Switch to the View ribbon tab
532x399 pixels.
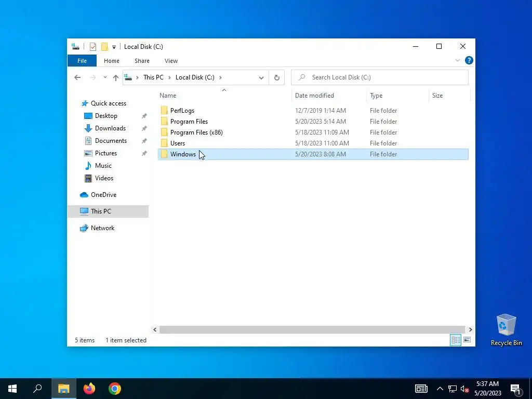pyautogui.click(x=171, y=61)
